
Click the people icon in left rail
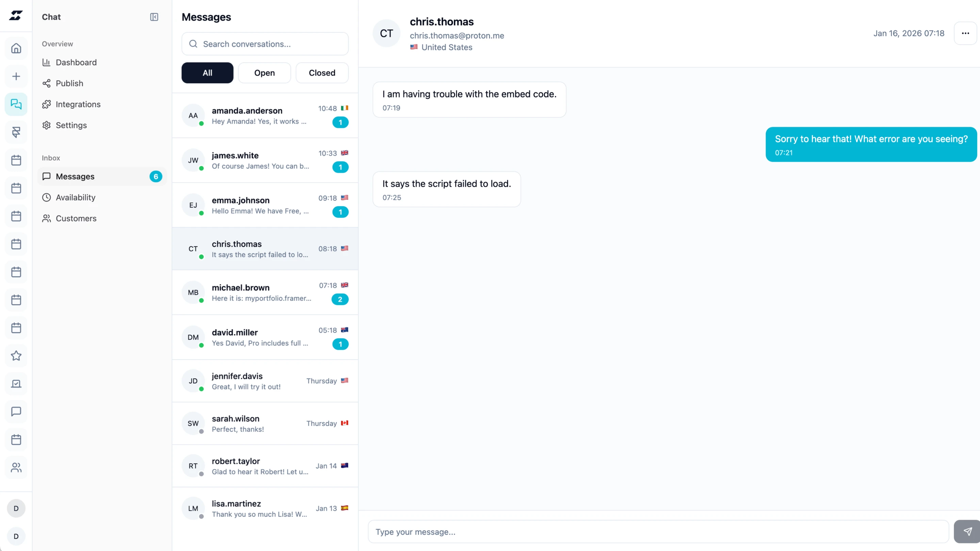pyautogui.click(x=16, y=467)
